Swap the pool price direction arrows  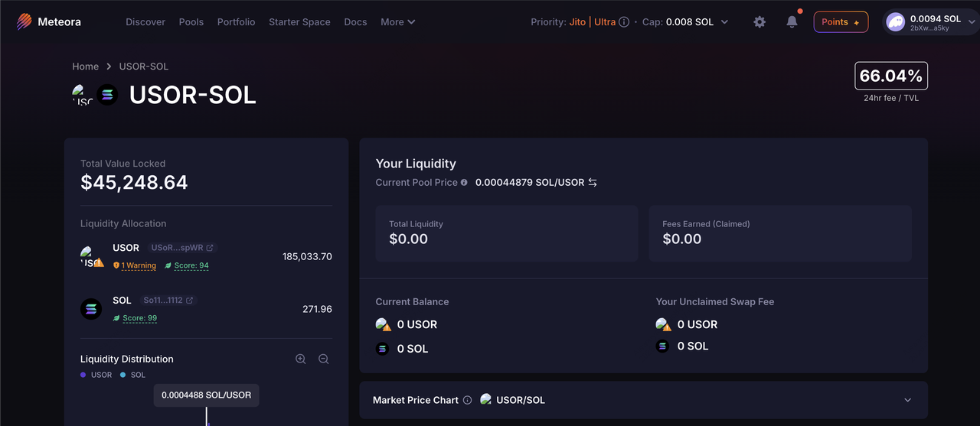click(x=593, y=183)
